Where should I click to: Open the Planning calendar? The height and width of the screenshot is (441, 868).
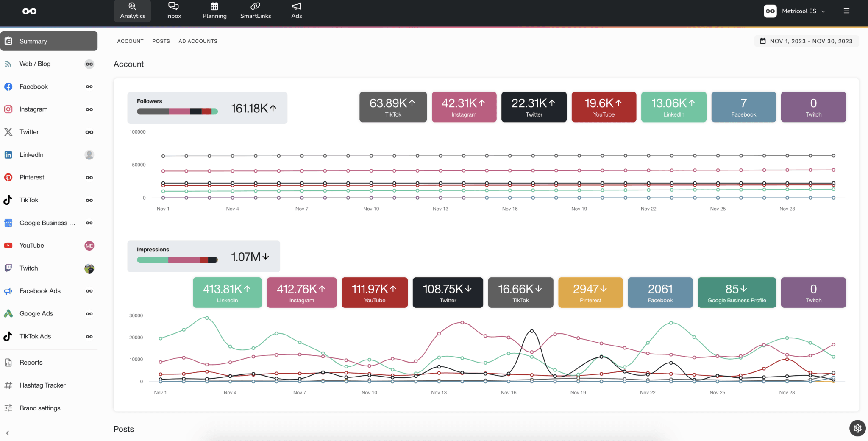214,11
